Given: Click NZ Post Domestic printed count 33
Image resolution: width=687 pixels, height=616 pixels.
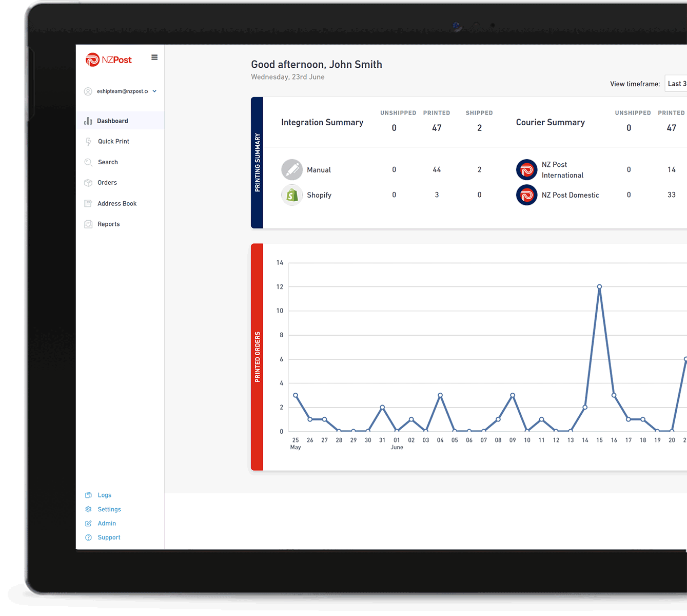Looking at the screenshot, I should point(671,195).
